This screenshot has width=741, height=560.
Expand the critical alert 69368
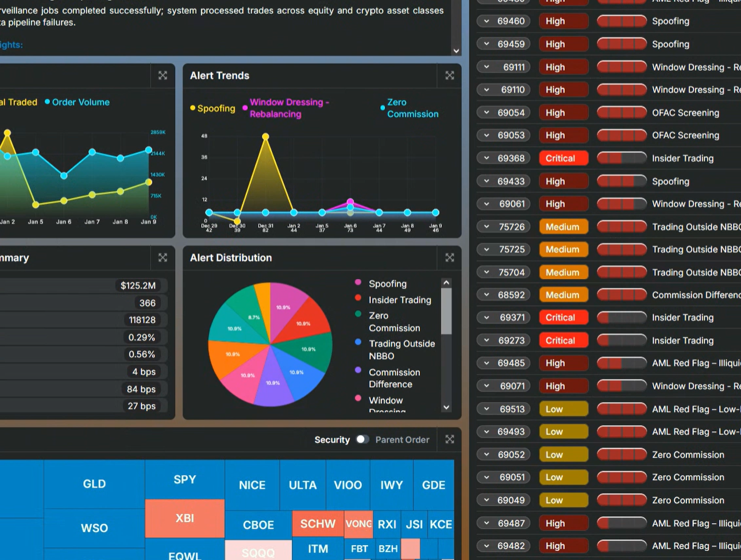[x=487, y=158]
